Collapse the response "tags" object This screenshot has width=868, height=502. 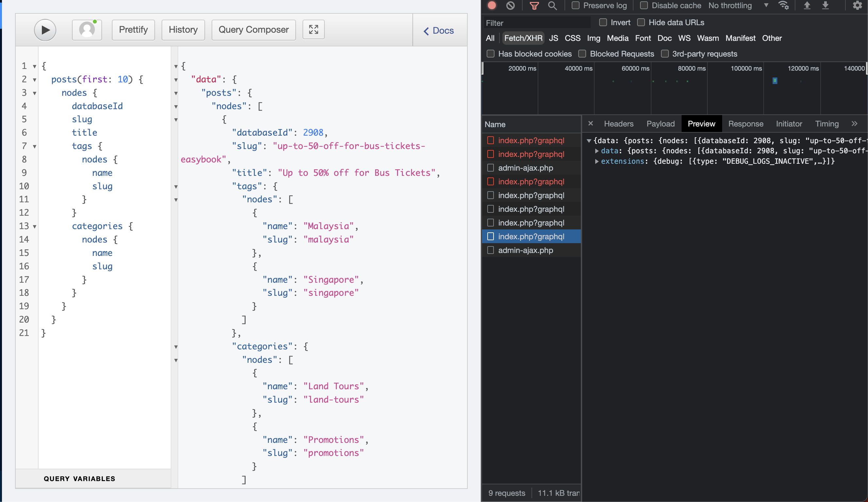pyautogui.click(x=176, y=187)
